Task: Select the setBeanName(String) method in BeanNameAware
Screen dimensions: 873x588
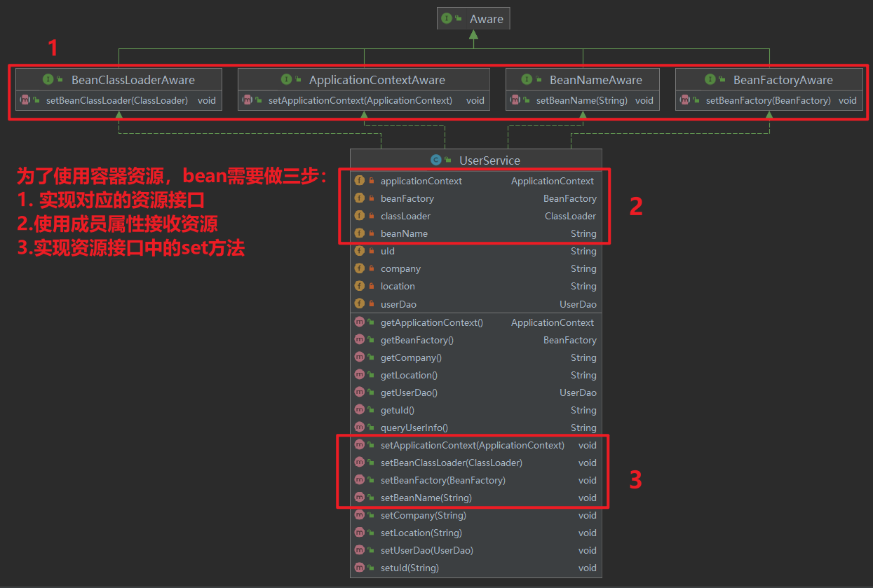Action: 581,100
